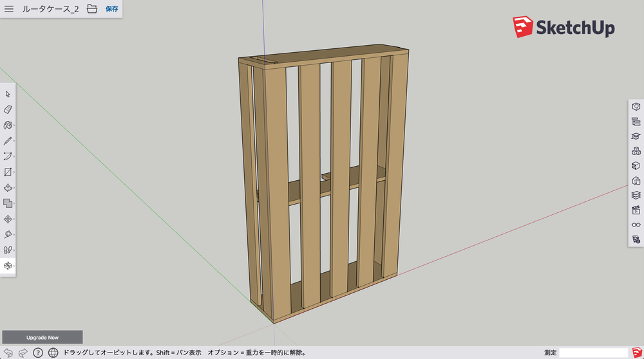This screenshot has height=359, width=644.
Task: Open the Display glasses panel
Action: pos(636,225)
